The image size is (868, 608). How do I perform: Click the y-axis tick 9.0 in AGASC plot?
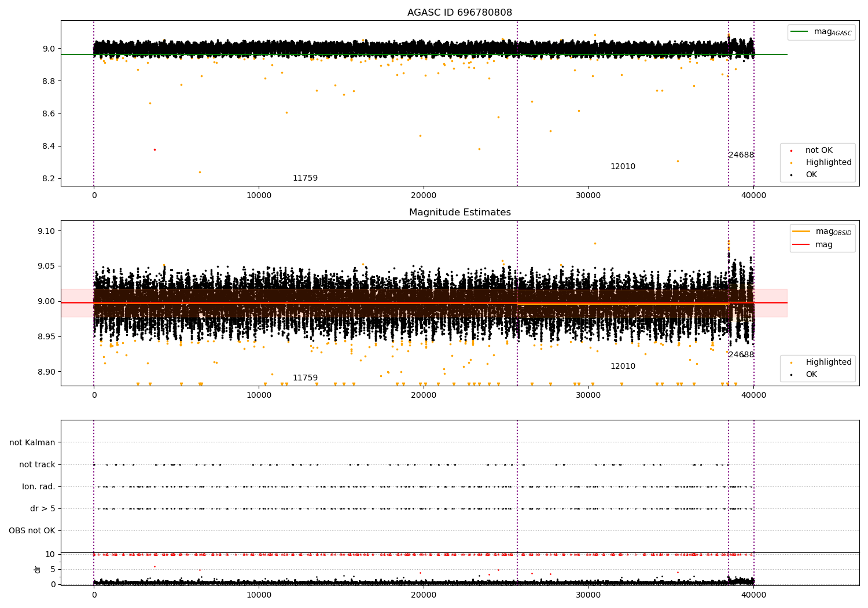tap(50, 49)
